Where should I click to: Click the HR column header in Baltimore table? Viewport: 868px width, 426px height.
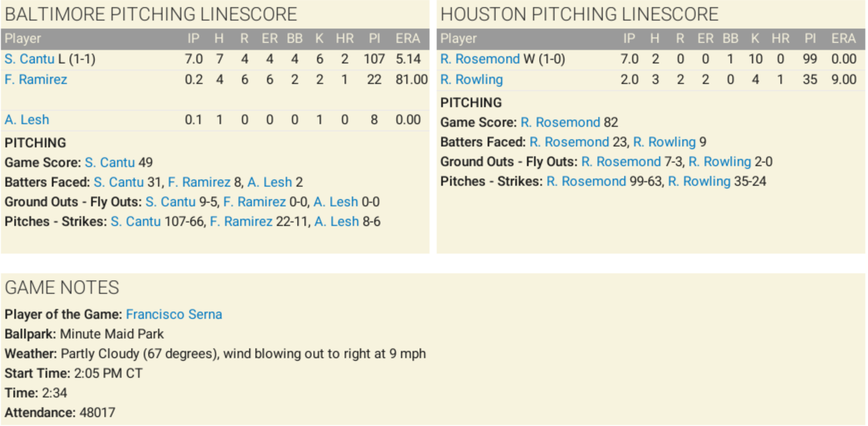(x=345, y=39)
